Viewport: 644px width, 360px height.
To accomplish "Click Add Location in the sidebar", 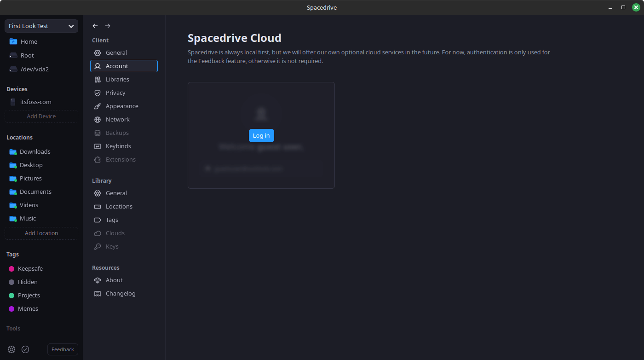I will click(41, 233).
